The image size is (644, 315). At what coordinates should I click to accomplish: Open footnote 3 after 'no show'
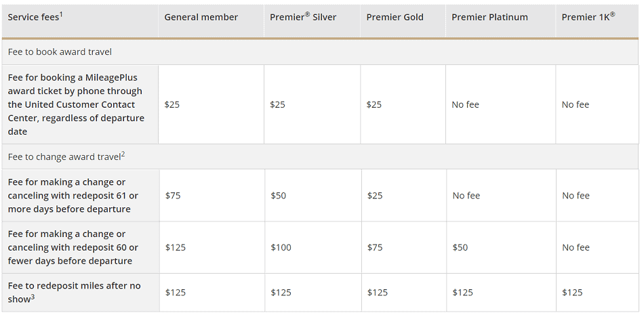(x=32, y=296)
